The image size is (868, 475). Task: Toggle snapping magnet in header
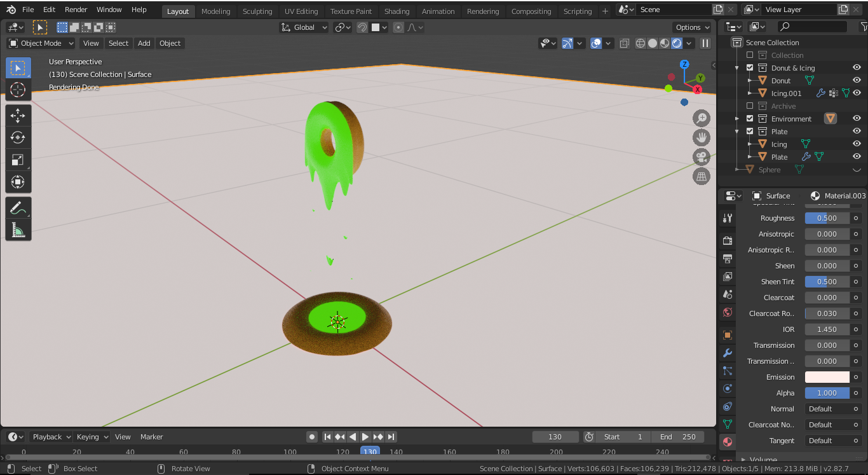pyautogui.click(x=362, y=27)
